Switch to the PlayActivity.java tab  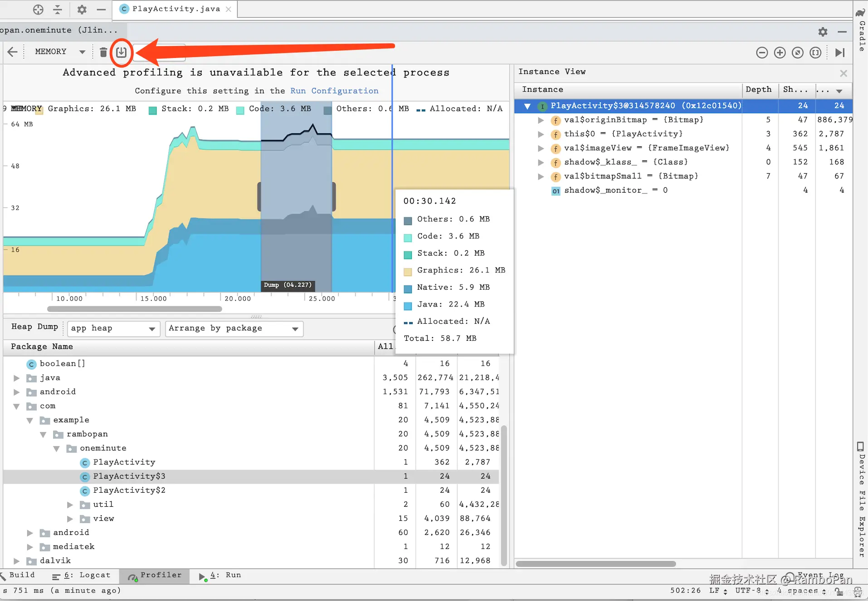(176, 9)
